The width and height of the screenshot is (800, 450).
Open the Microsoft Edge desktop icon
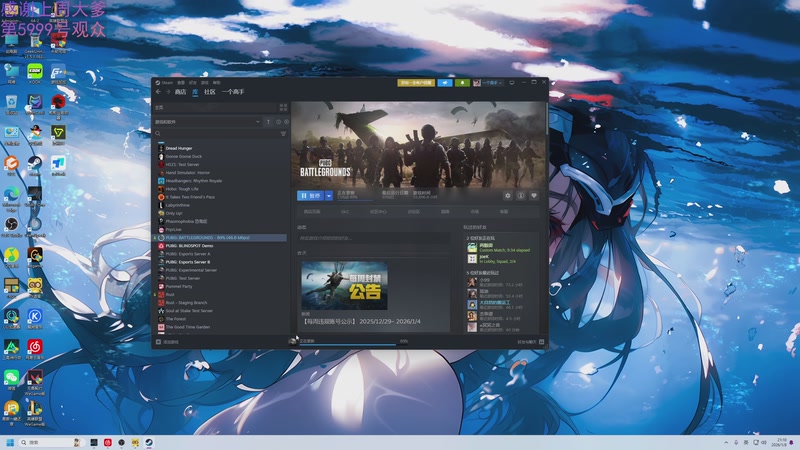point(11,196)
